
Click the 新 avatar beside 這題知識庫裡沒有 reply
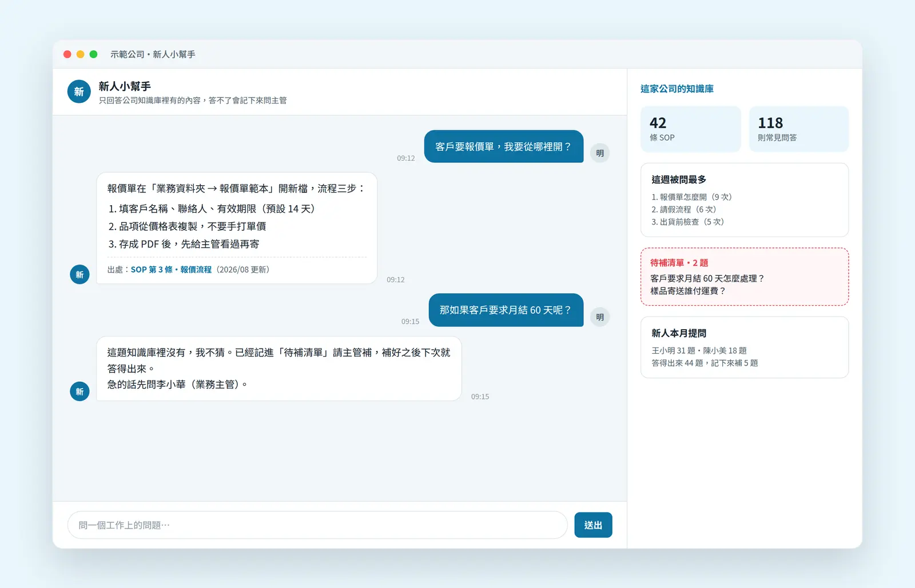(79, 391)
